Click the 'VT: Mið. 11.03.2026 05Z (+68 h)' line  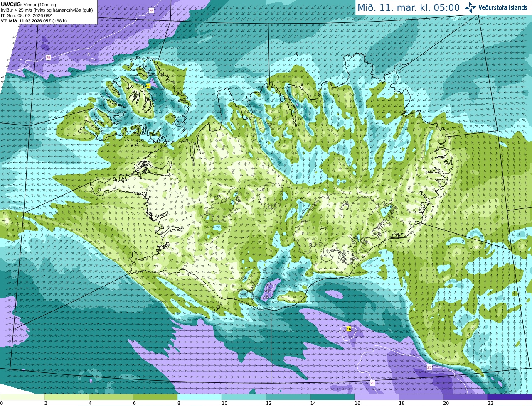(x=34, y=21)
